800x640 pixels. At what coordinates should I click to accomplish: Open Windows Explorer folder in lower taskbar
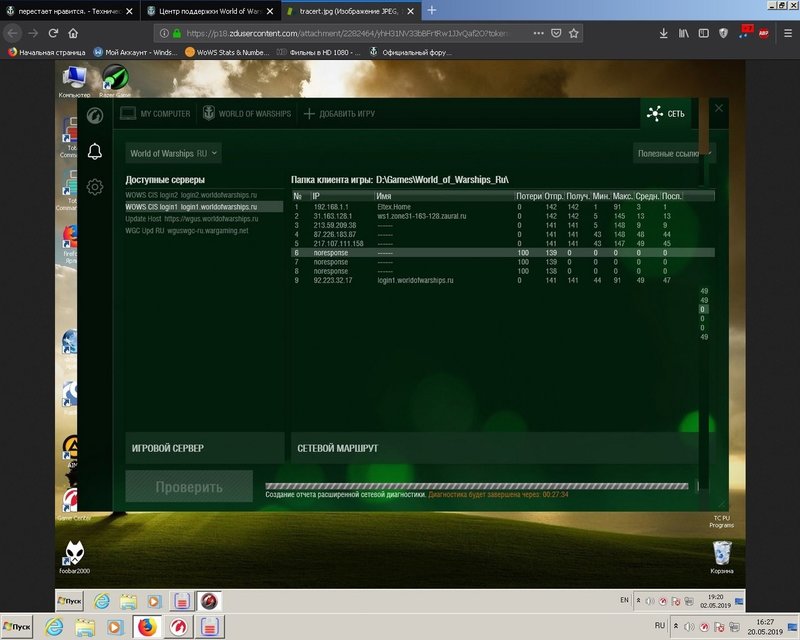tap(85, 626)
